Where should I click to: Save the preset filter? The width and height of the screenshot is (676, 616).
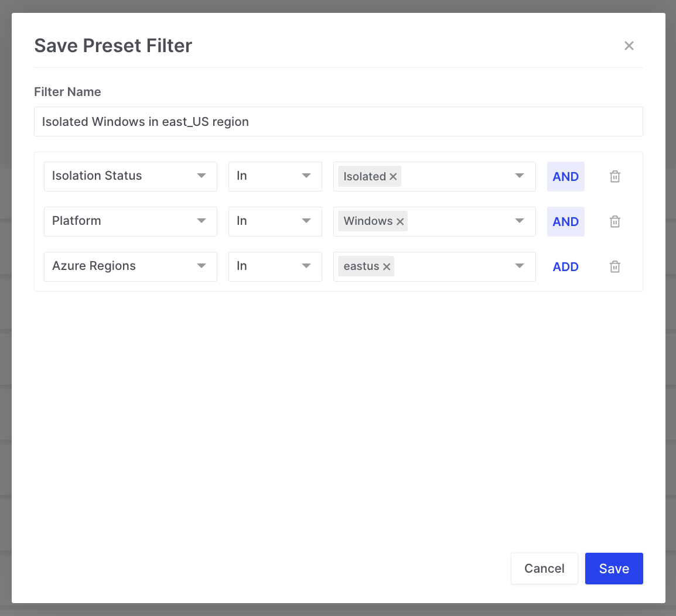point(614,569)
